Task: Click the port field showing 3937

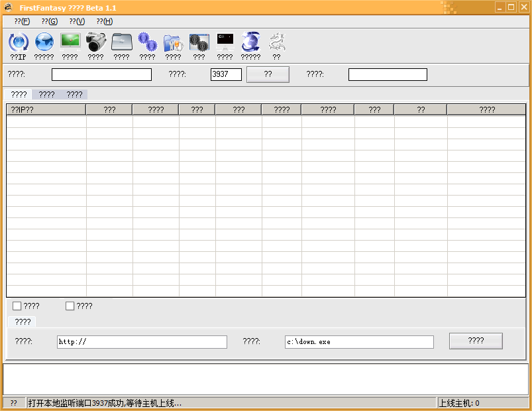Action: pyautogui.click(x=226, y=74)
